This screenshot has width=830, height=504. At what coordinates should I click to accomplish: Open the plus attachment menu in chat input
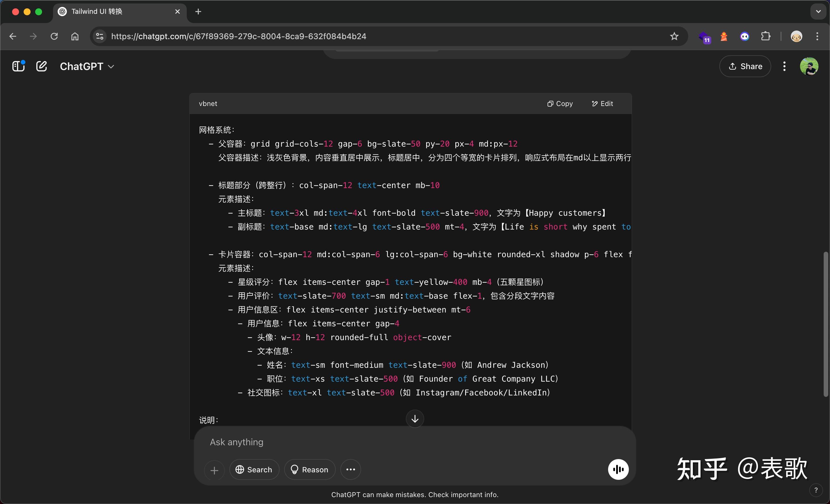[214, 469]
